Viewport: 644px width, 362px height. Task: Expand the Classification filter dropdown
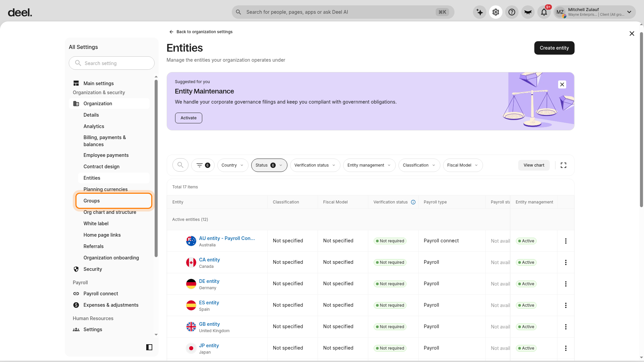pos(419,165)
